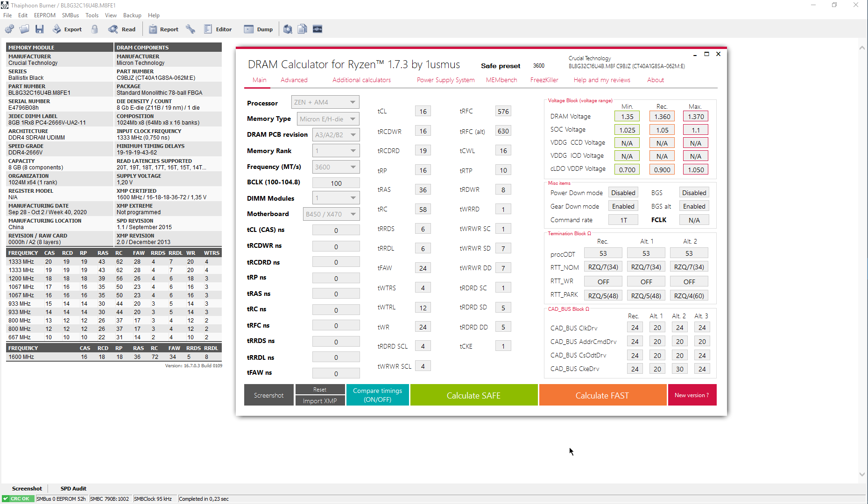Click the Import XMP button
Viewport: 868px width, 504px height.
[x=320, y=401]
